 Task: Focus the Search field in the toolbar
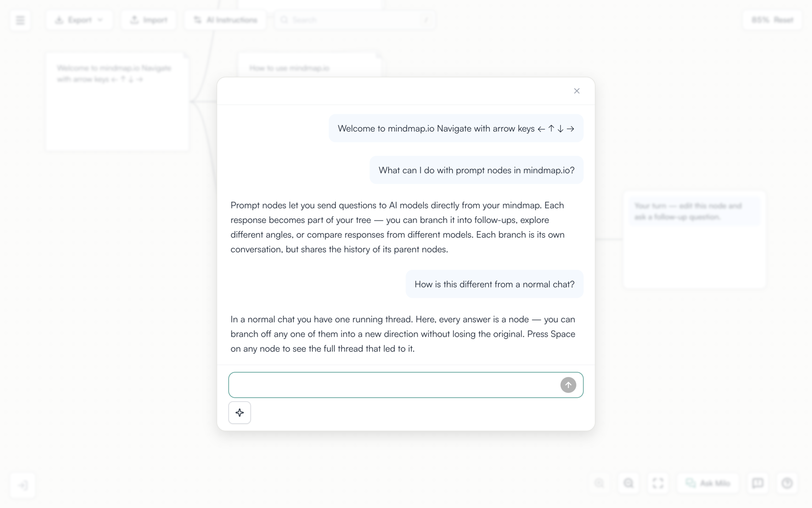pyautogui.click(x=355, y=20)
